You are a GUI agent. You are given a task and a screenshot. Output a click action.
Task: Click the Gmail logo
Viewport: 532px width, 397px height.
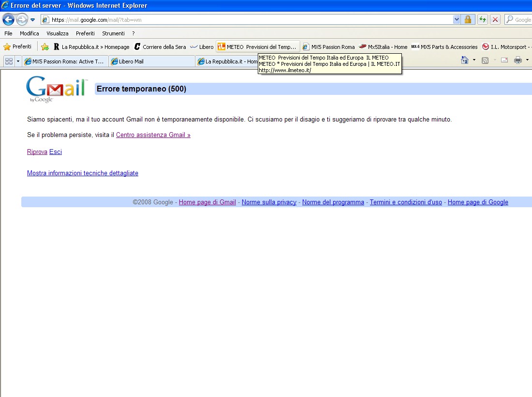[x=57, y=89]
